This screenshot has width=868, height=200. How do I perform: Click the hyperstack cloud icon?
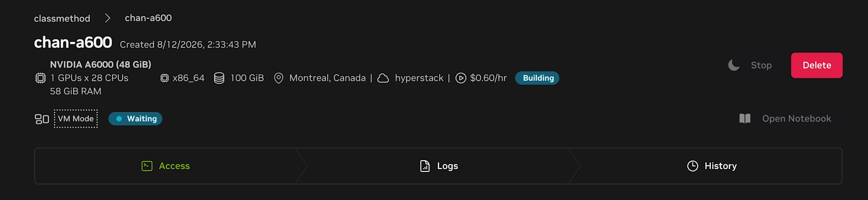pyautogui.click(x=383, y=78)
